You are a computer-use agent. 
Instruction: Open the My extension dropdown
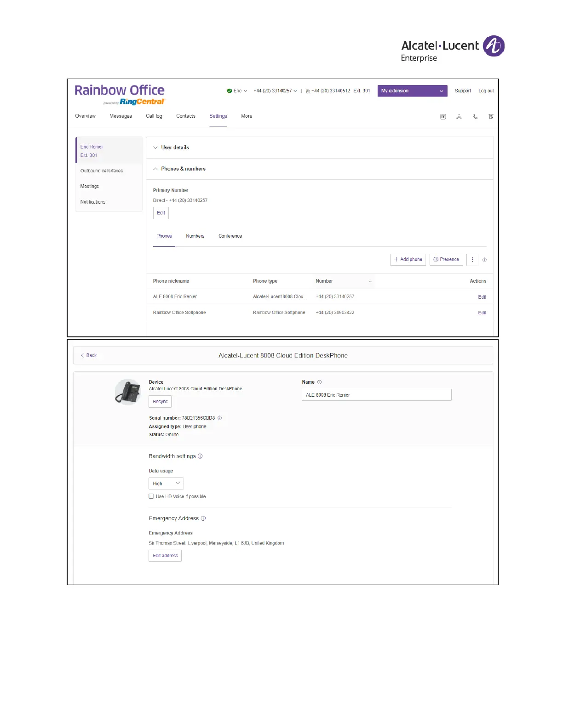(412, 91)
